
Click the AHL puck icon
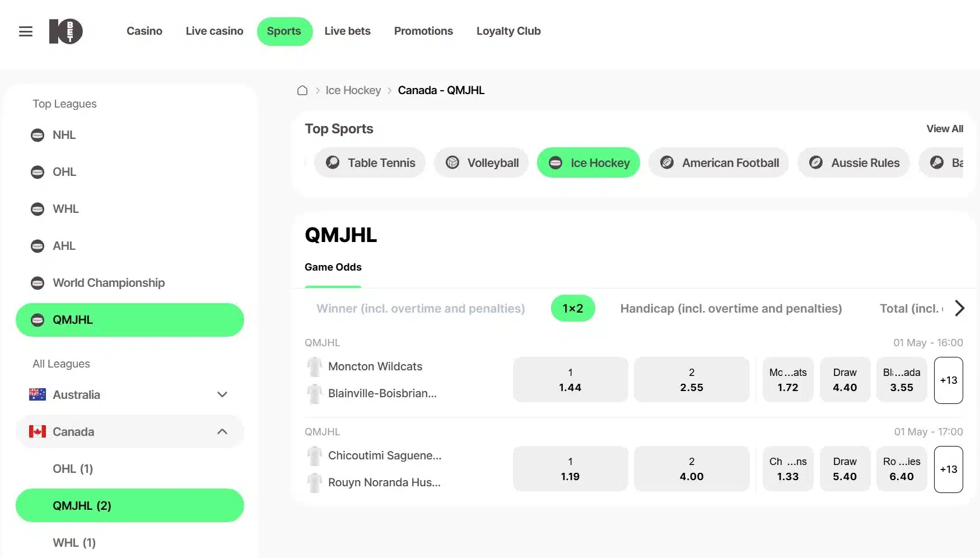point(38,246)
